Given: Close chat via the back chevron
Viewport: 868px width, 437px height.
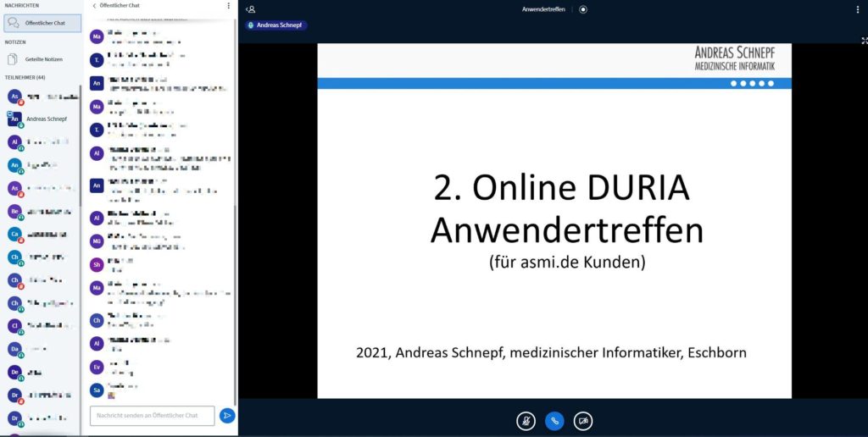Looking at the screenshot, I should [94, 6].
